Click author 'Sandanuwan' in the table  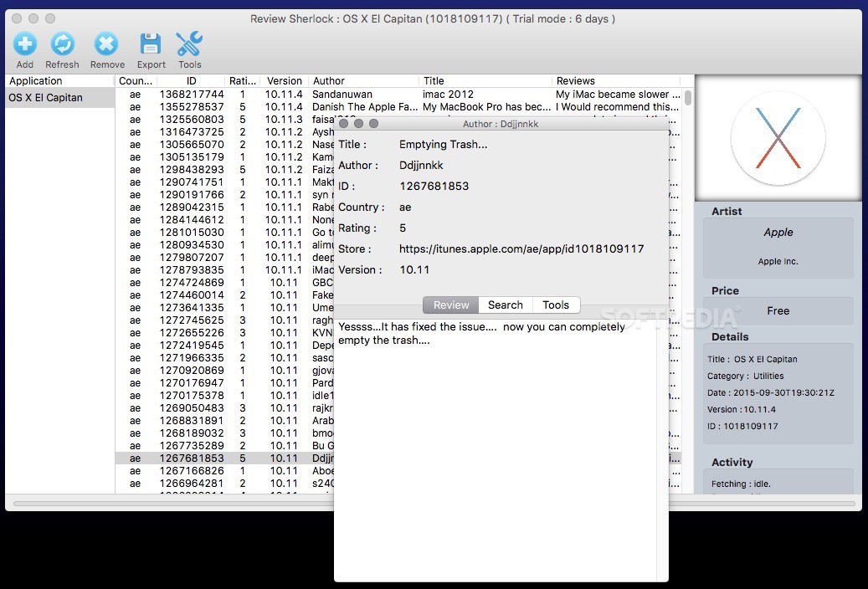(x=342, y=95)
